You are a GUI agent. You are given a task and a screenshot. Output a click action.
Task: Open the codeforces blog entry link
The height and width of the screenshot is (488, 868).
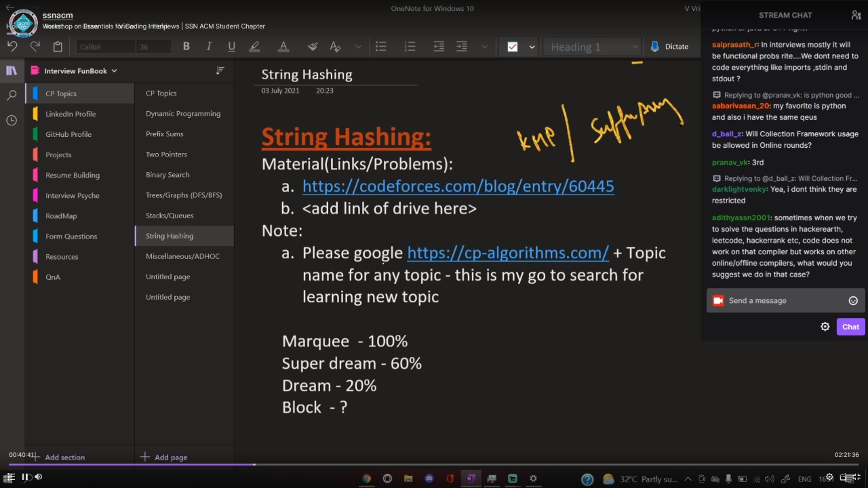(458, 186)
